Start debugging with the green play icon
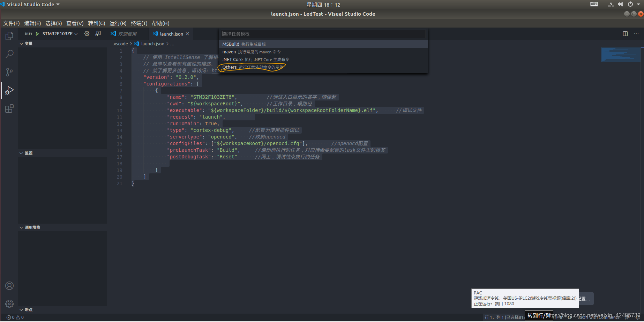644x322 pixels. 37,34
